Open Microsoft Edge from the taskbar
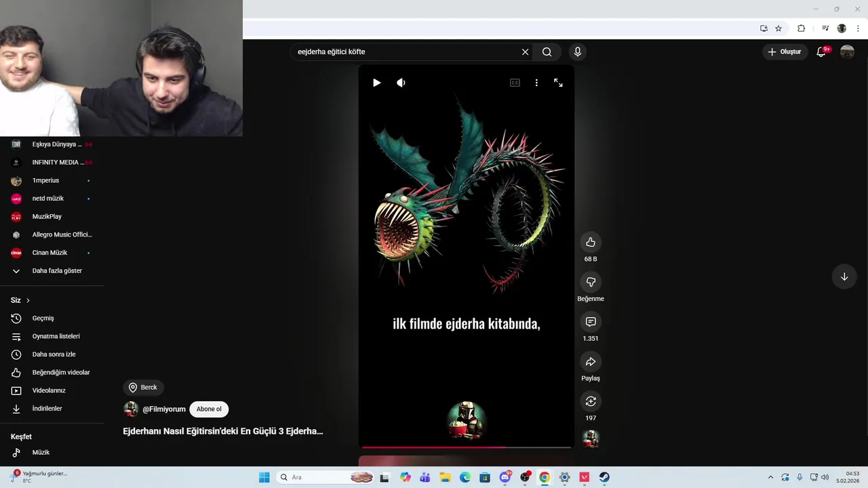 (x=465, y=477)
